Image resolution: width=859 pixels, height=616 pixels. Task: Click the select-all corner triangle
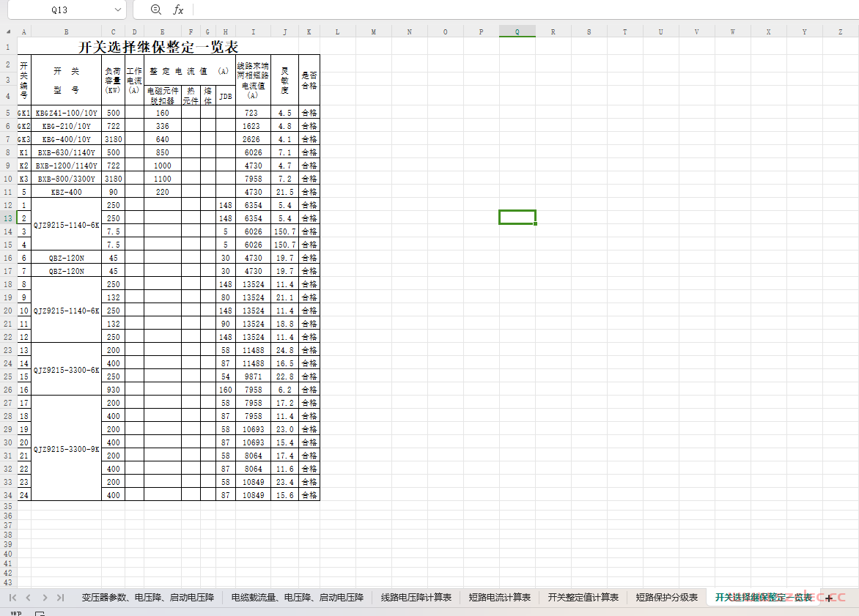click(8, 31)
